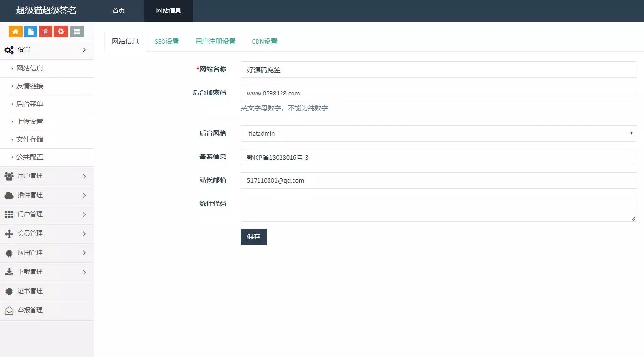This screenshot has width=644, height=357.
Task: Click the 站长邮箱 input field
Action: click(x=438, y=180)
